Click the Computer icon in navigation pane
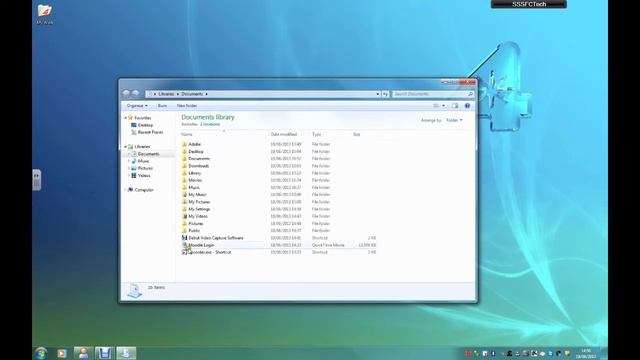Viewport: 640px width, 360px height. click(131, 190)
